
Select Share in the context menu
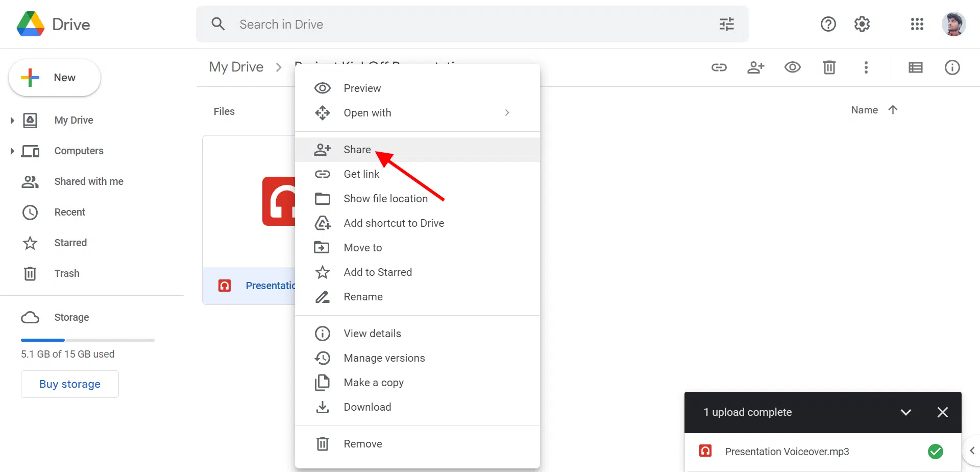[x=357, y=150]
